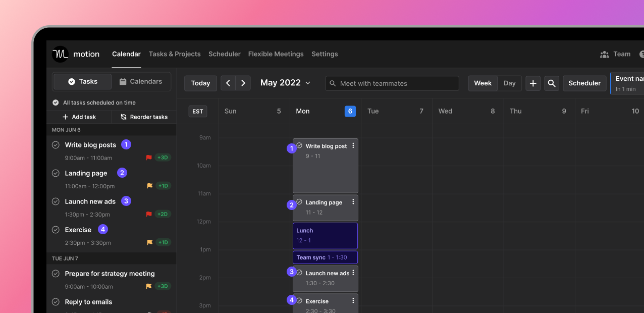Image resolution: width=644 pixels, height=313 pixels.
Task: Complete the Exercise task in sidebar
Action: pyautogui.click(x=56, y=230)
